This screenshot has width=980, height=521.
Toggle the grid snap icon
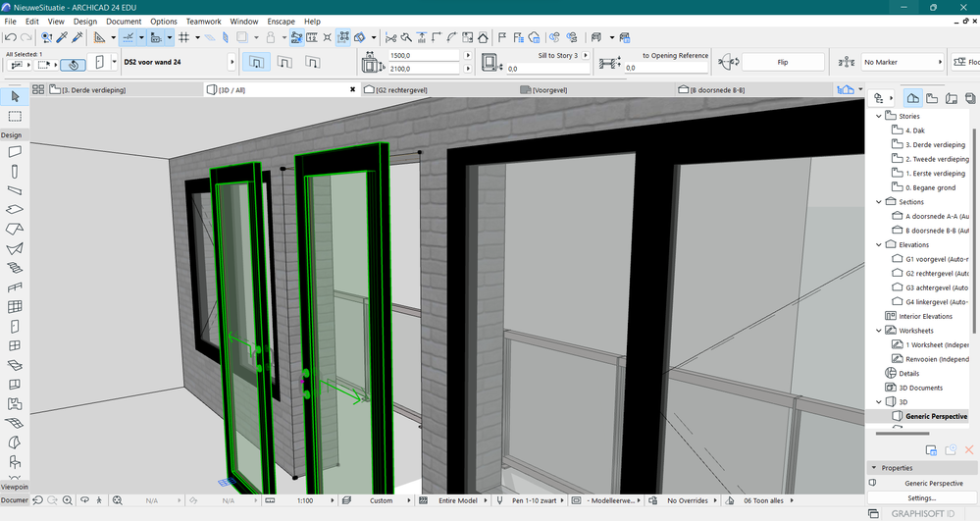[x=183, y=38]
